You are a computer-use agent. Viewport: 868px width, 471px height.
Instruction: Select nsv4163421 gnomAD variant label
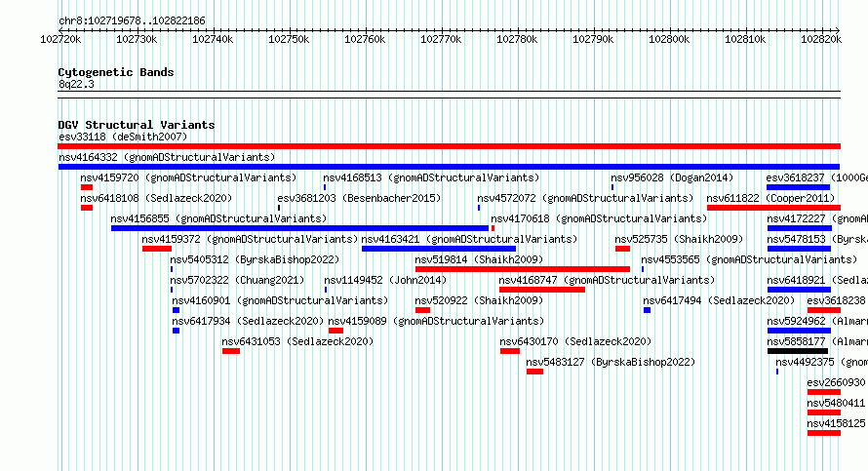tap(469, 239)
